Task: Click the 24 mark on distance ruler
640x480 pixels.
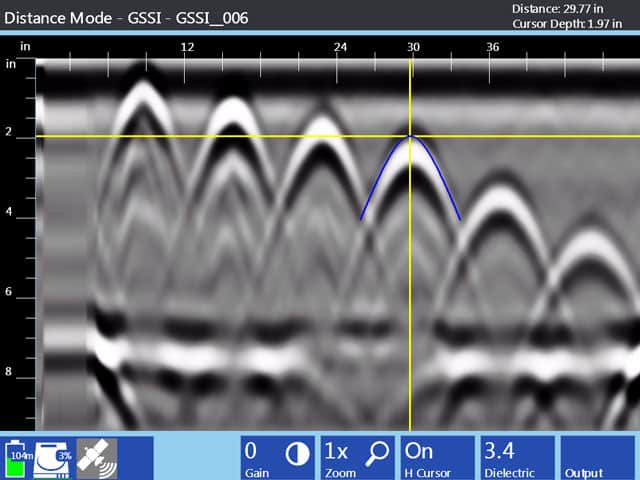Action: pyautogui.click(x=340, y=47)
